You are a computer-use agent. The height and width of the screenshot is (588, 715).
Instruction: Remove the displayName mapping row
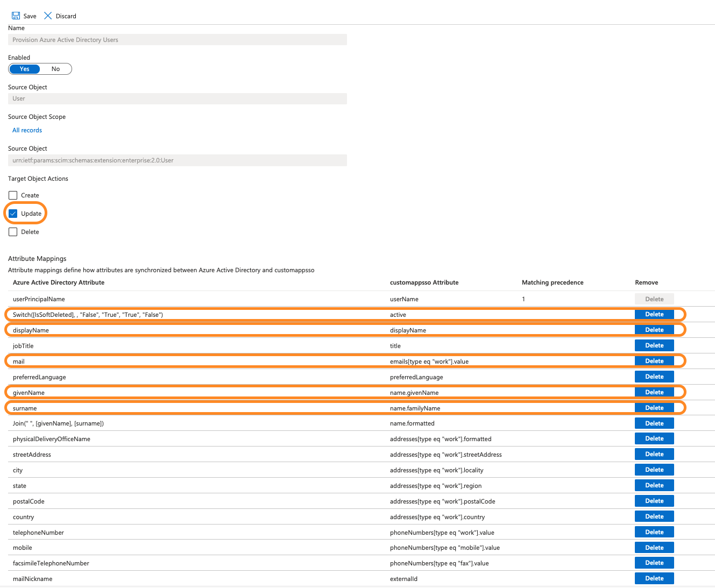(x=654, y=330)
